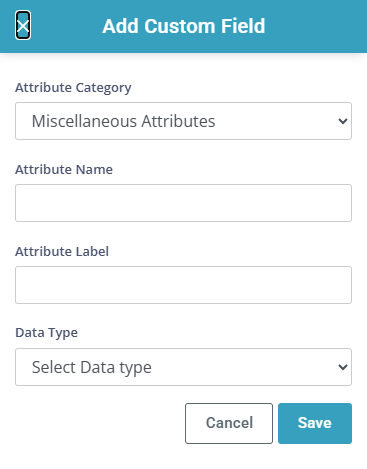The width and height of the screenshot is (367, 469).
Task: Click the Attribute Category chevron arrow
Action: click(343, 121)
